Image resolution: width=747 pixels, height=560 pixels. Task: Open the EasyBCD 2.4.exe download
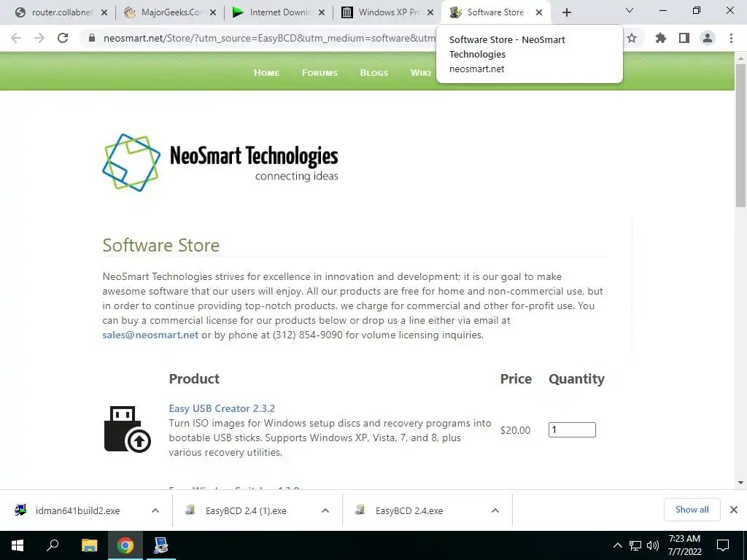(x=409, y=510)
